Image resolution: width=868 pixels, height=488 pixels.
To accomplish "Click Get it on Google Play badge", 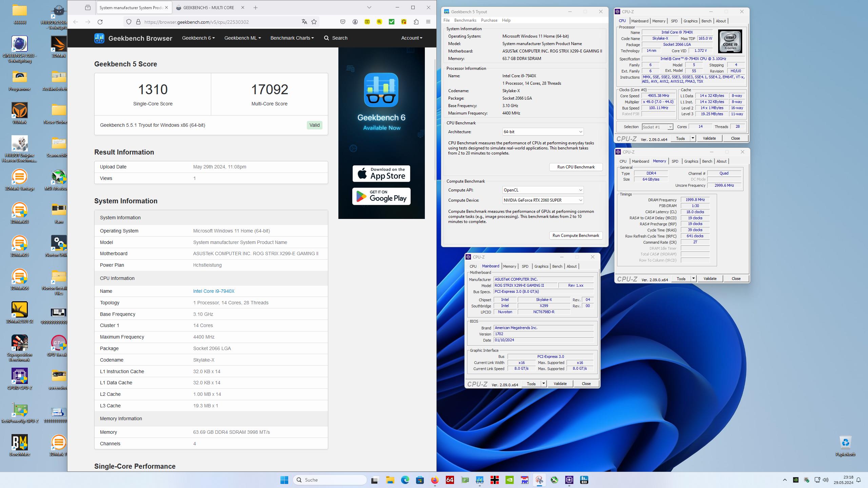I will pyautogui.click(x=381, y=197).
